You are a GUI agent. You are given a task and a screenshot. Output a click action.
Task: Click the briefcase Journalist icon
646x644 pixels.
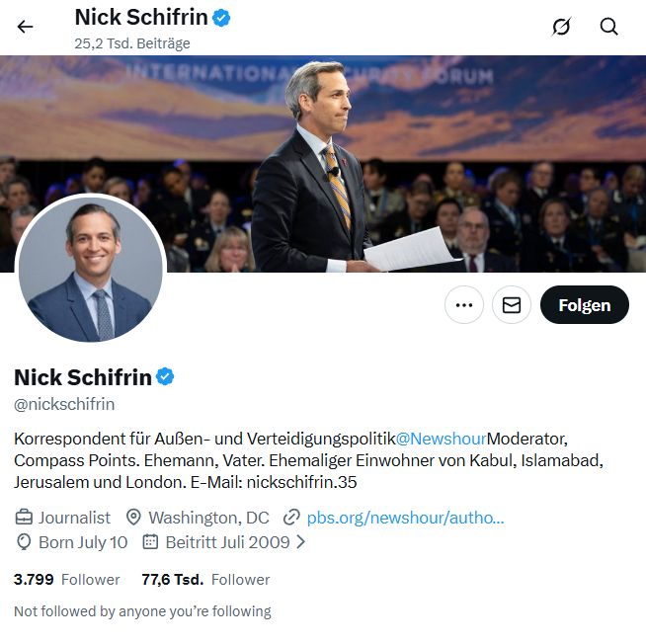24,518
